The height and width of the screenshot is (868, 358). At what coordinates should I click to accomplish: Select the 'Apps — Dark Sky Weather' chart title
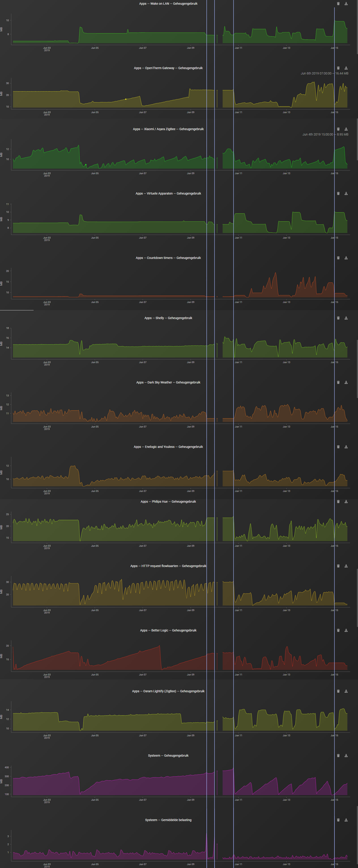coord(168,382)
